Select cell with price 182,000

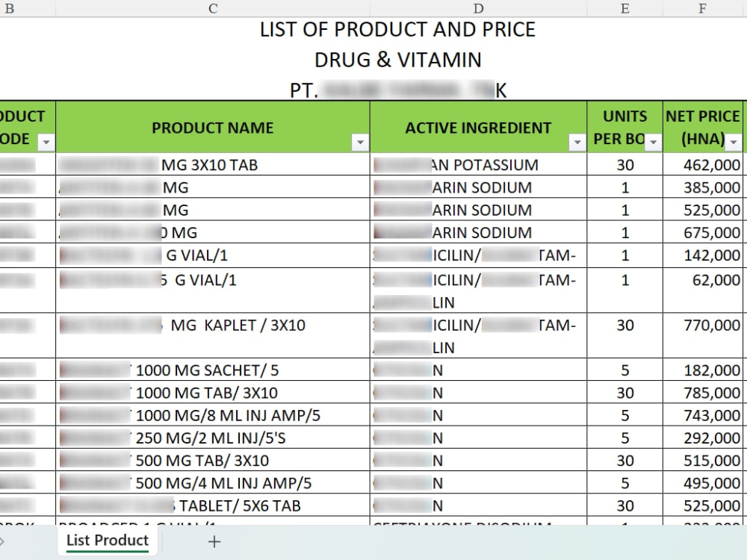pyautogui.click(x=703, y=370)
